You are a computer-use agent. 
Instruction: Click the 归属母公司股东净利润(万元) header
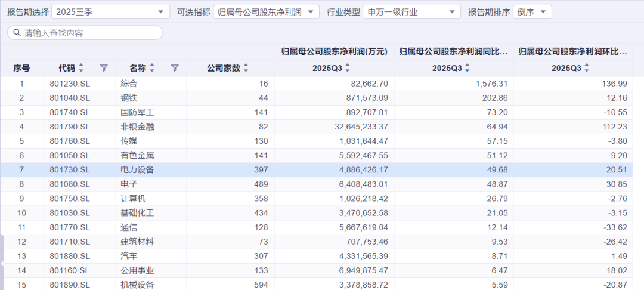[335, 52]
